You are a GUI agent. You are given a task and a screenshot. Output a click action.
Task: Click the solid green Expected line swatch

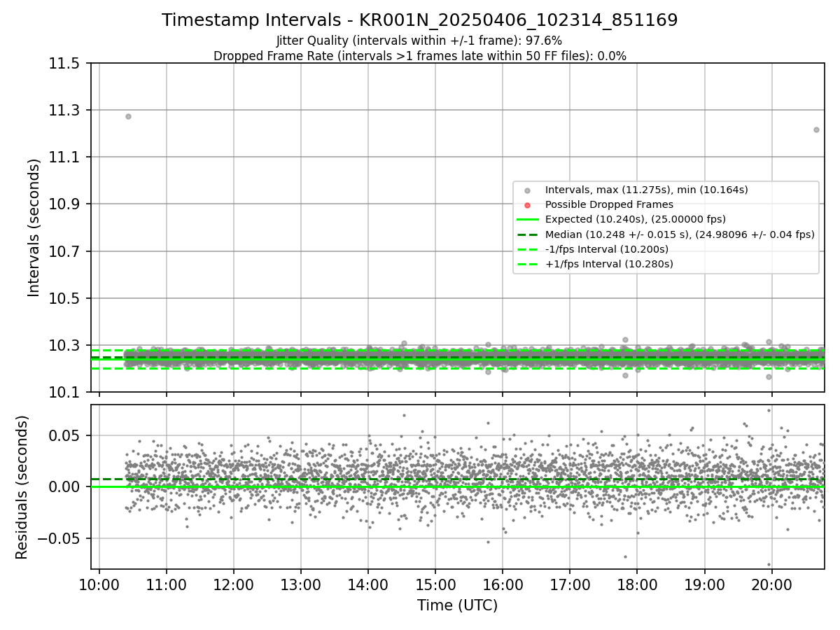[528, 220]
